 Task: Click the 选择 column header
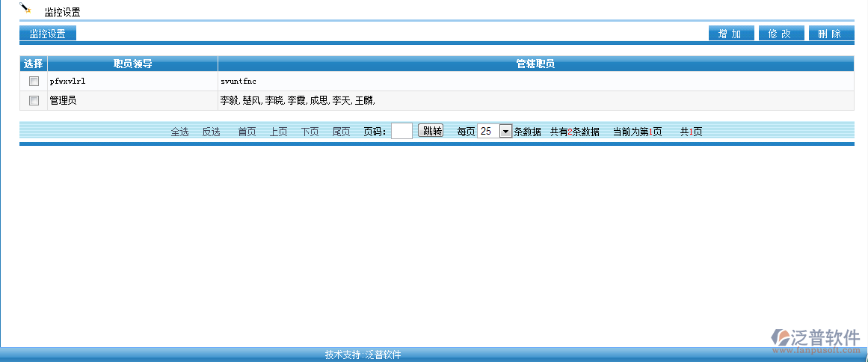point(34,64)
